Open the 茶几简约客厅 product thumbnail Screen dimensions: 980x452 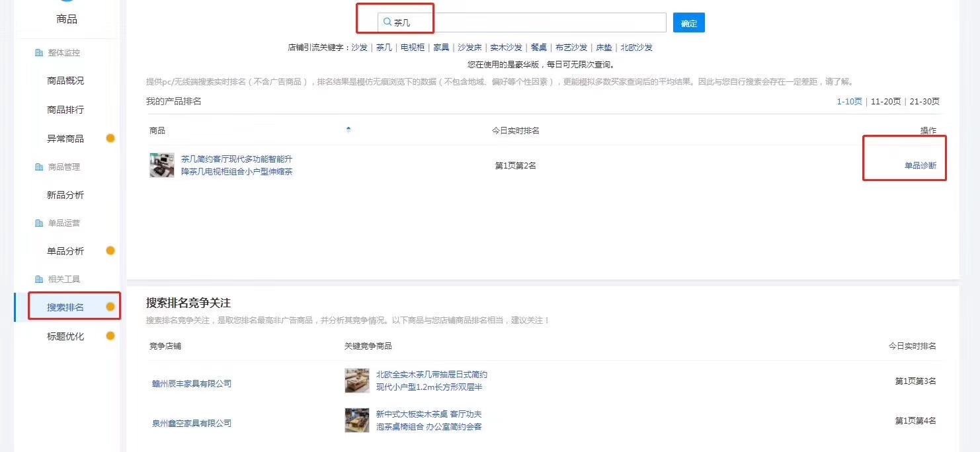162,165
